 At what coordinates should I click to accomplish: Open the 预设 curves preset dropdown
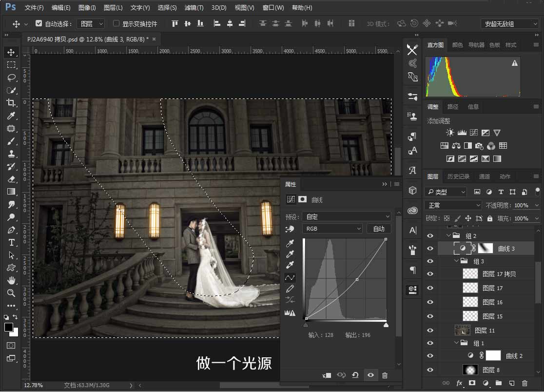pos(346,216)
